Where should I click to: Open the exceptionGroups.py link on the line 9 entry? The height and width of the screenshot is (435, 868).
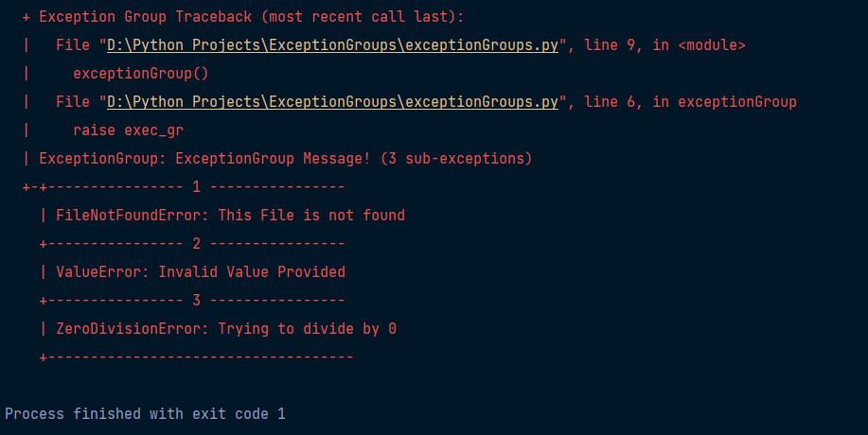pos(332,45)
